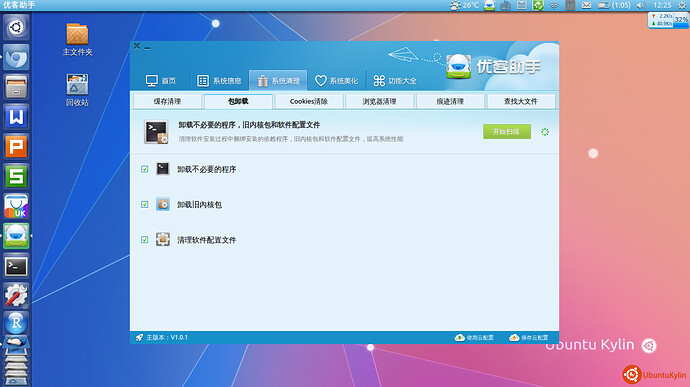Click 保存云配置 in the status bar
The image size is (690, 387).
tap(529, 338)
